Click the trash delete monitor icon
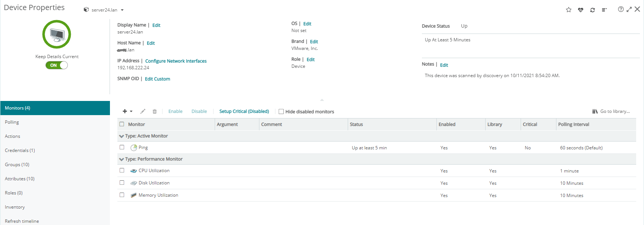Screen dimensions: 644x225 pos(155,111)
